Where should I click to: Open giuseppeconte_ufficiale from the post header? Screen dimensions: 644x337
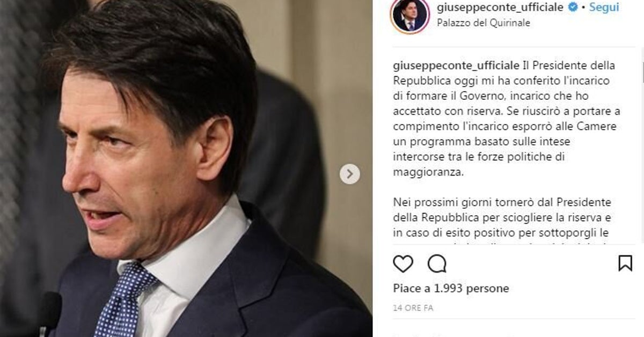tap(501, 8)
